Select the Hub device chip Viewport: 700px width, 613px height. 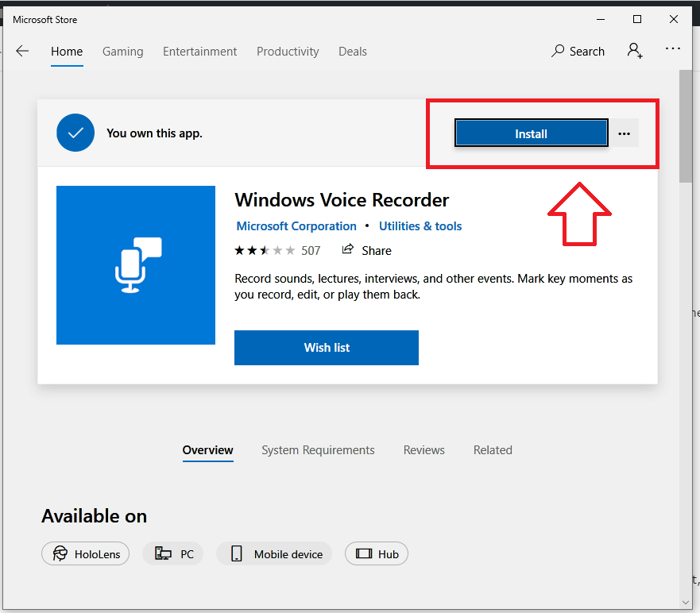click(377, 553)
